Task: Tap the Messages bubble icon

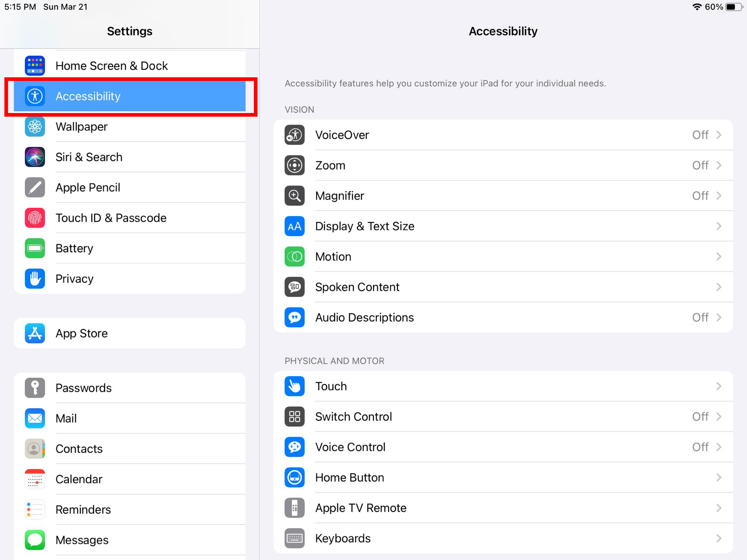Action: point(35,540)
